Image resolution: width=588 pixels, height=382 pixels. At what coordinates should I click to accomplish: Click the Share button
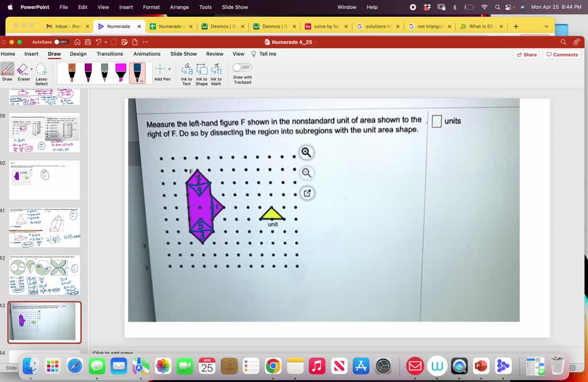pos(526,53)
